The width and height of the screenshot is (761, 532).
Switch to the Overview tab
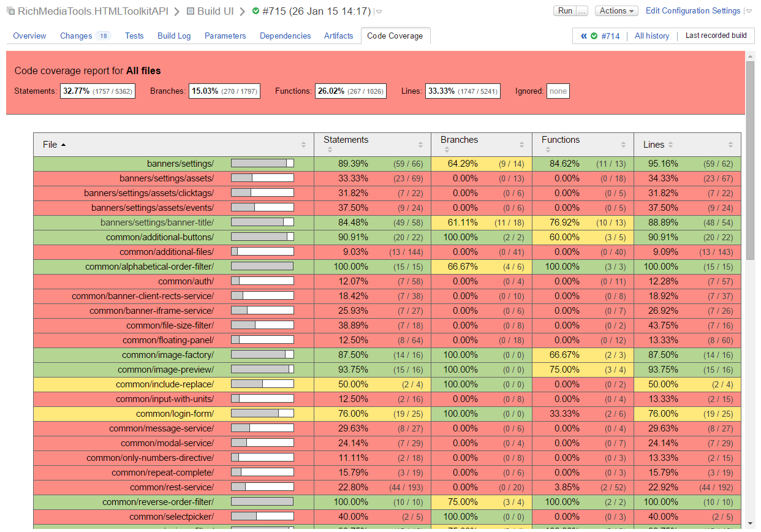point(29,36)
